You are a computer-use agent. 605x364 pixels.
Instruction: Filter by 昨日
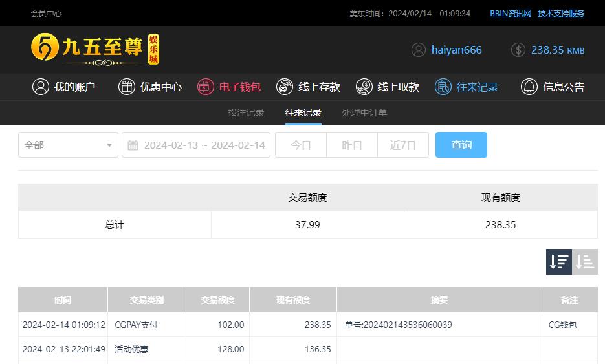352,145
